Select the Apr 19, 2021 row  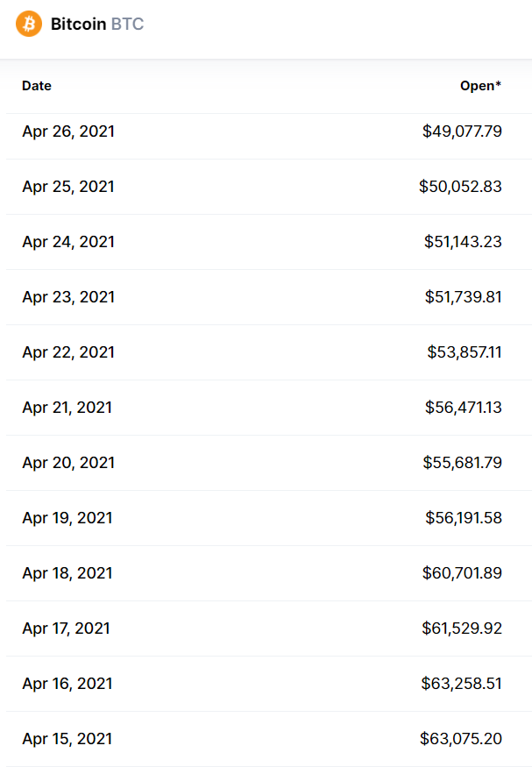[x=269, y=518]
